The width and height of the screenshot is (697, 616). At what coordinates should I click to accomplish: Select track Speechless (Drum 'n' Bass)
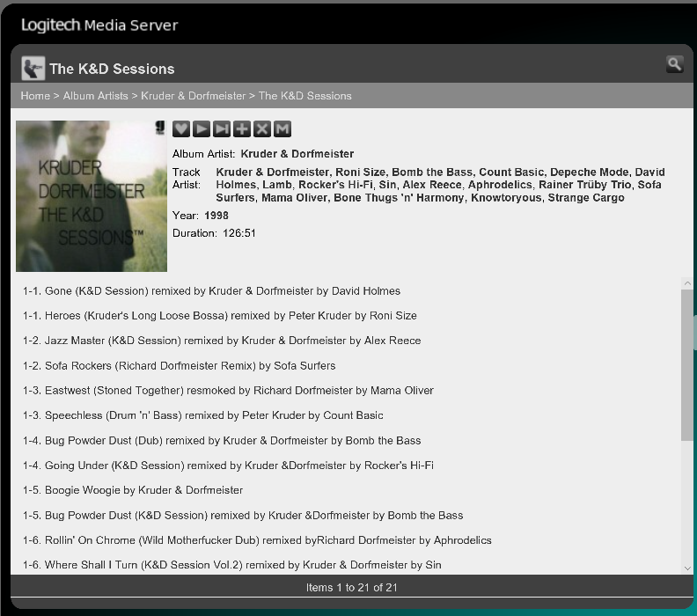pos(202,415)
